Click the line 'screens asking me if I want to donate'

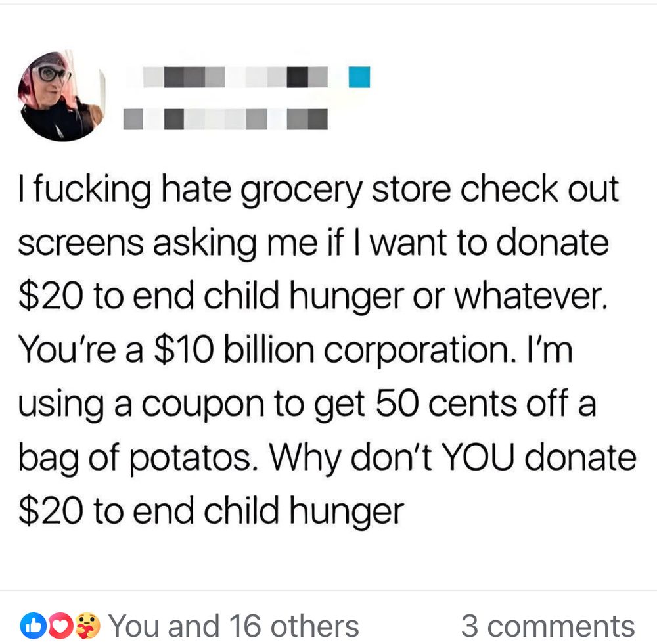[x=313, y=243]
